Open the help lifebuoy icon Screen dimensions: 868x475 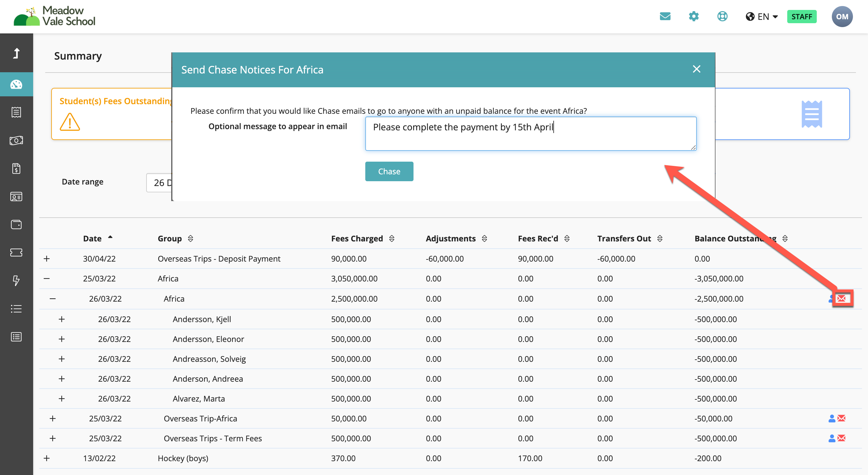(722, 16)
